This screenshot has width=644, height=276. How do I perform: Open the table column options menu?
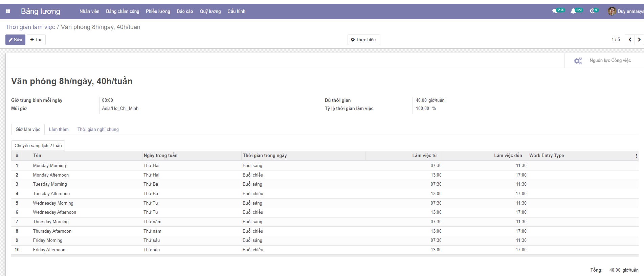point(636,156)
